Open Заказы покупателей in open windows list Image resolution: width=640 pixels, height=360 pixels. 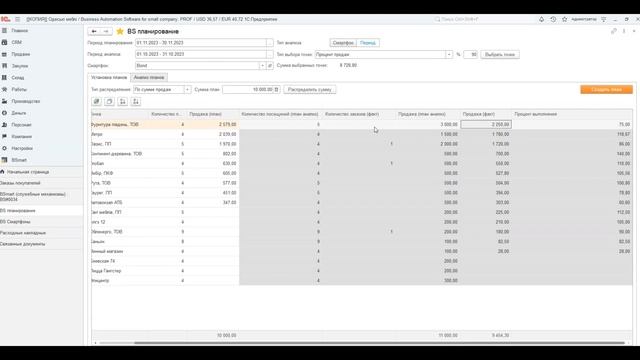coord(20,183)
